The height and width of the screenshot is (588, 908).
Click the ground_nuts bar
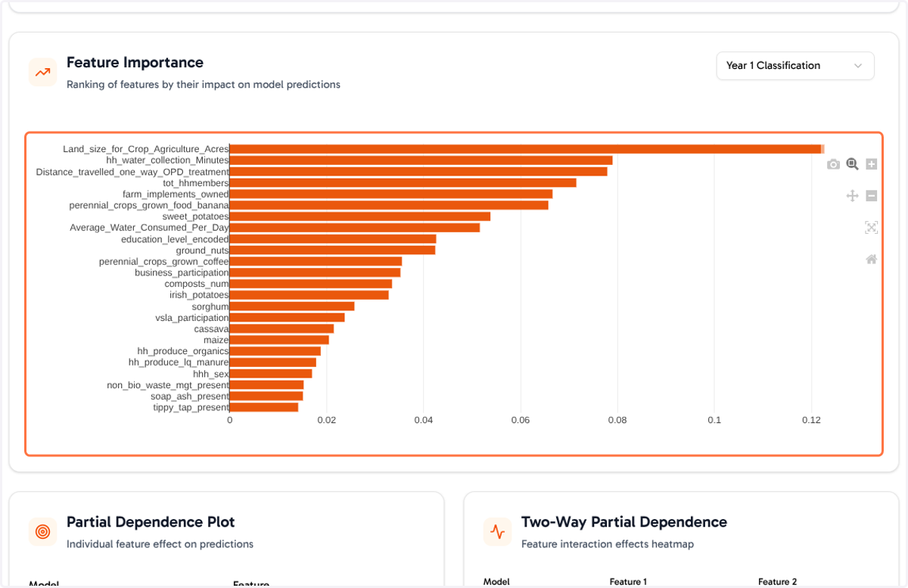(332, 250)
